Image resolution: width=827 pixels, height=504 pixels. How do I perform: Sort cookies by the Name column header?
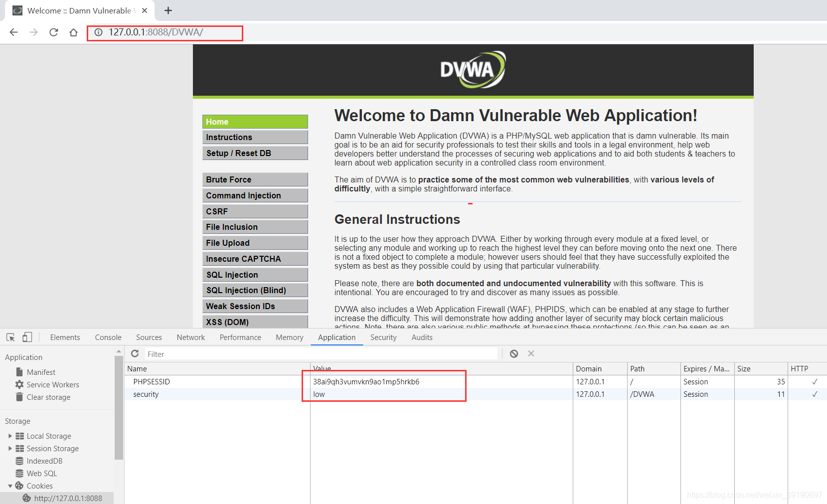217,369
